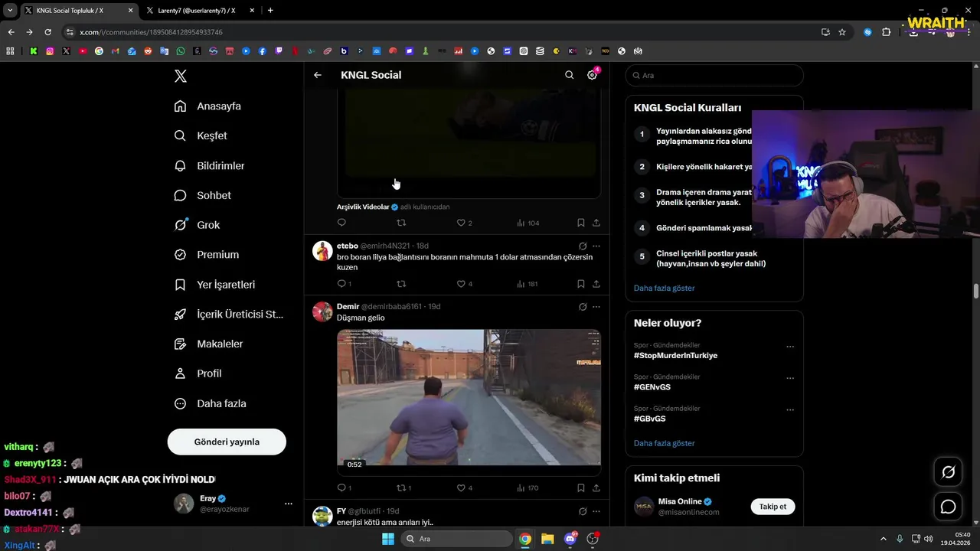Open more options on Demir's post
Screen dimensions: 980x551
point(596,306)
